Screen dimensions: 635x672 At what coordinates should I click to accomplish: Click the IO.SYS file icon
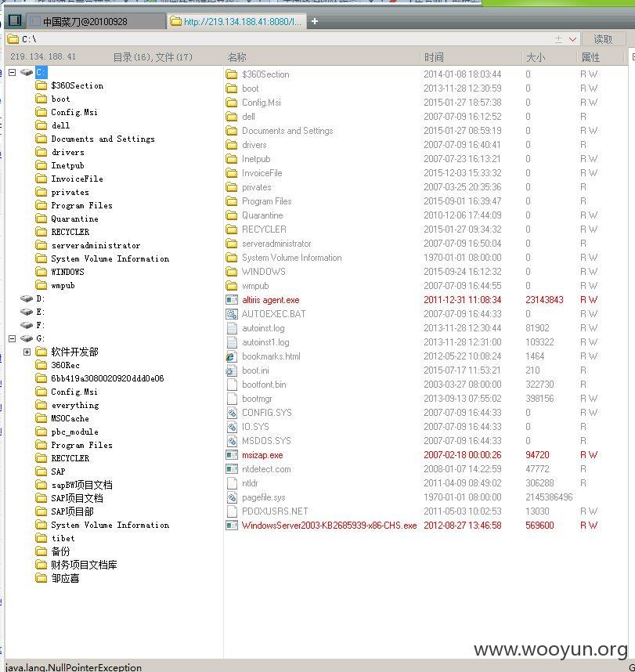coord(232,427)
